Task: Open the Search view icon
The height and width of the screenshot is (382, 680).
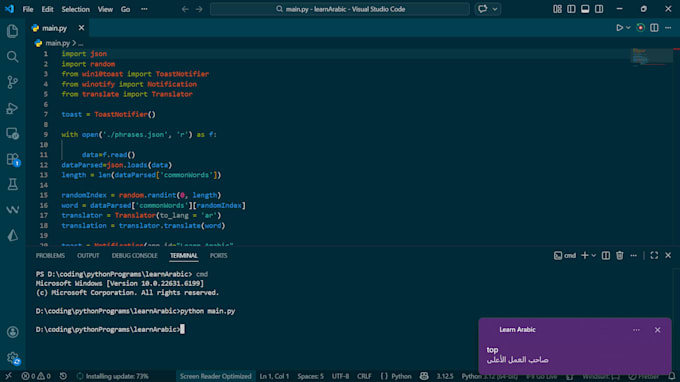Action: [x=13, y=56]
